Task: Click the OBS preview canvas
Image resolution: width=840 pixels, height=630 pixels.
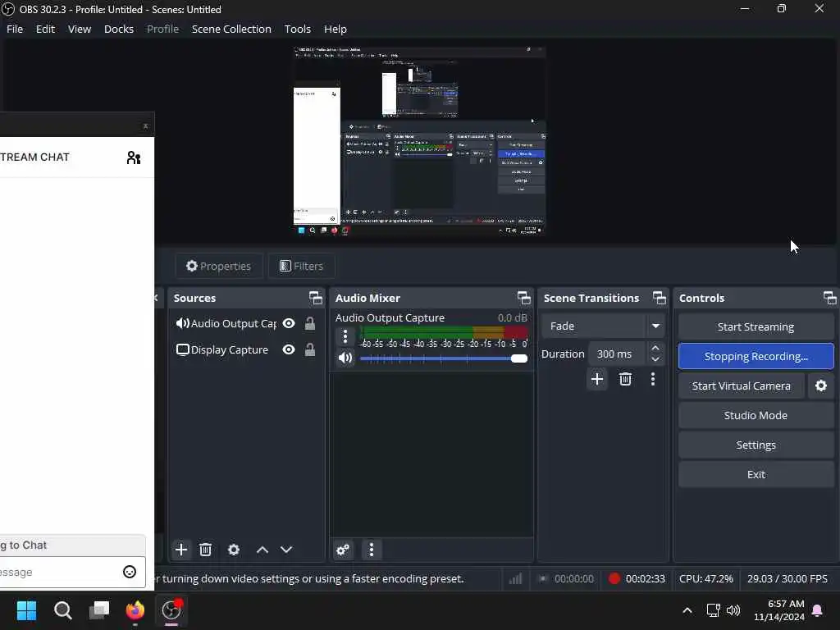Action: click(419, 141)
